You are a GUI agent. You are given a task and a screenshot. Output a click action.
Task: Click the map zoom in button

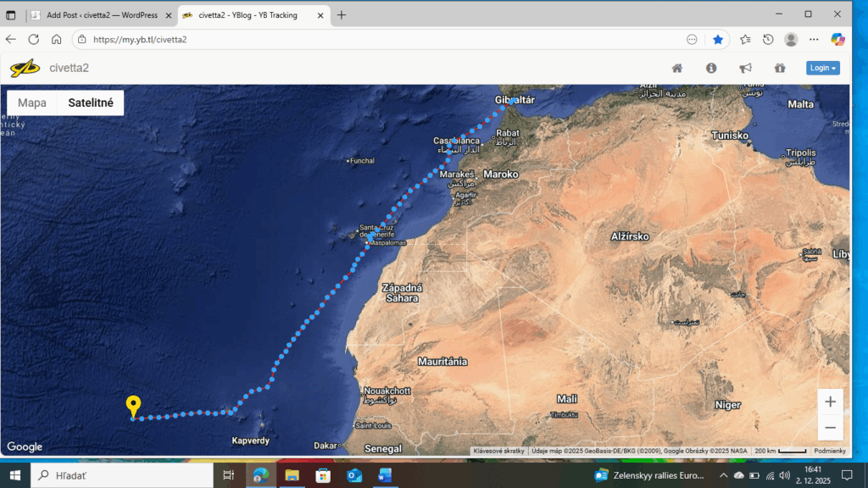click(830, 402)
